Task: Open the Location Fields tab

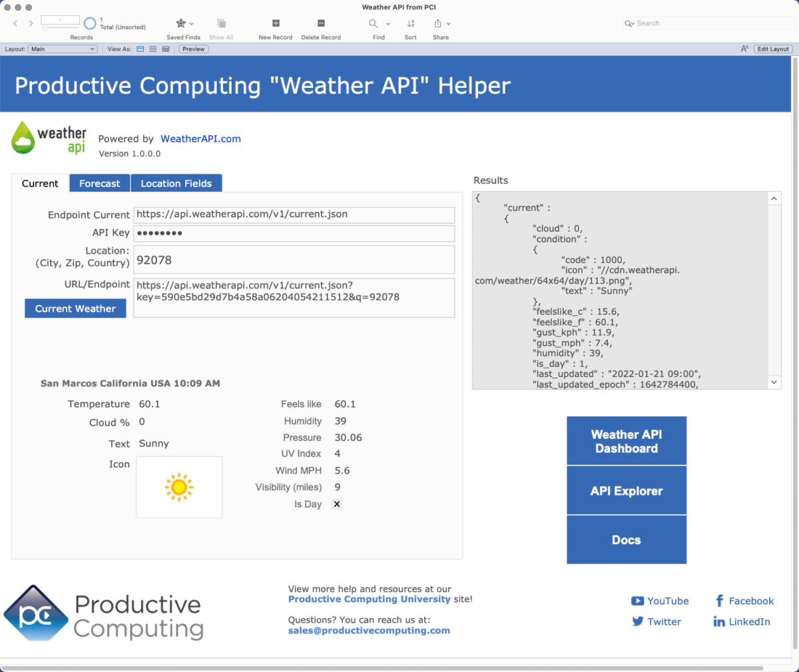Action: [x=176, y=183]
